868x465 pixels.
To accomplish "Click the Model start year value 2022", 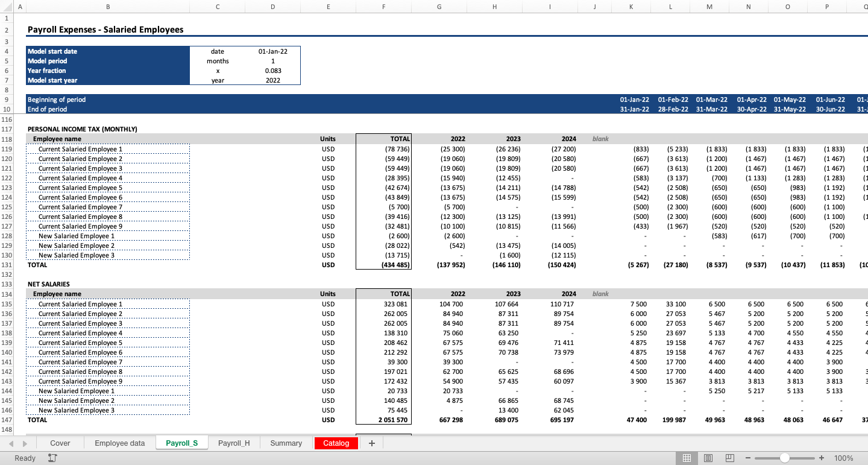I will tap(273, 80).
